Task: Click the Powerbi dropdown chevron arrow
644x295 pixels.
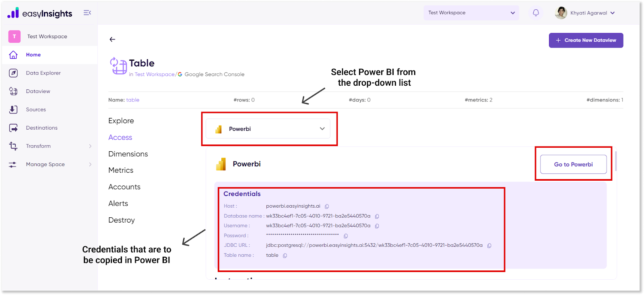Action: point(322,129)
